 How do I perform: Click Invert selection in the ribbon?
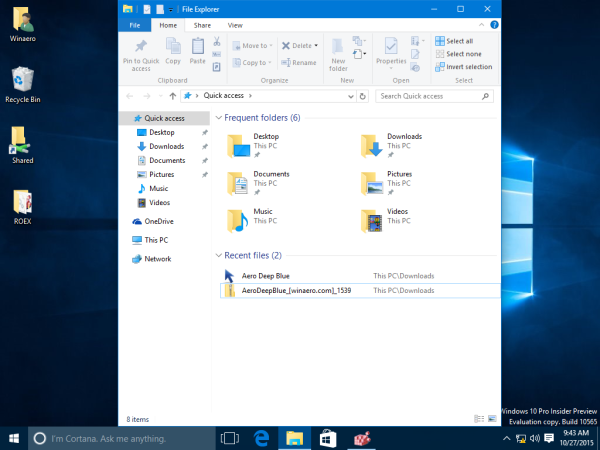coord(464,67)
